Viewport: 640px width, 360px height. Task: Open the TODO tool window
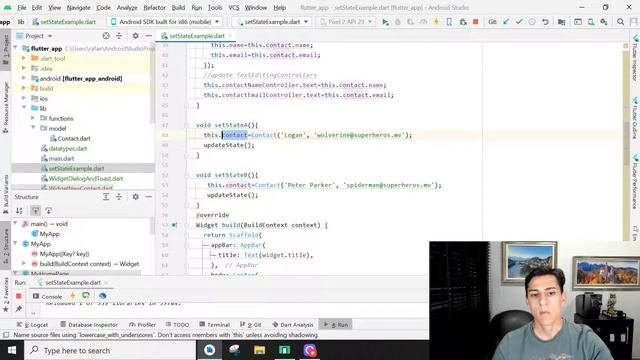(x=178, y=324)
